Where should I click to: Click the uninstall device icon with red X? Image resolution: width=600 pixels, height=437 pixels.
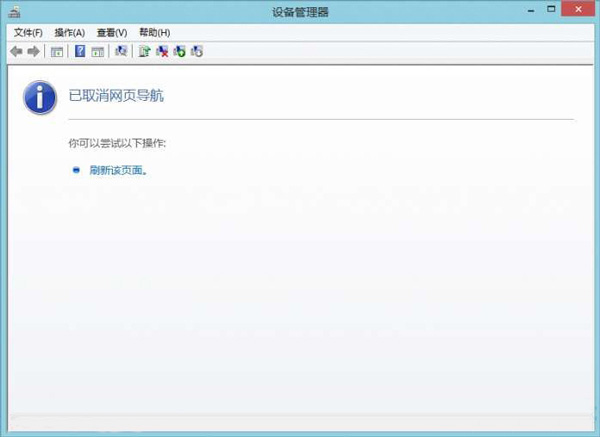coord(162,51)
